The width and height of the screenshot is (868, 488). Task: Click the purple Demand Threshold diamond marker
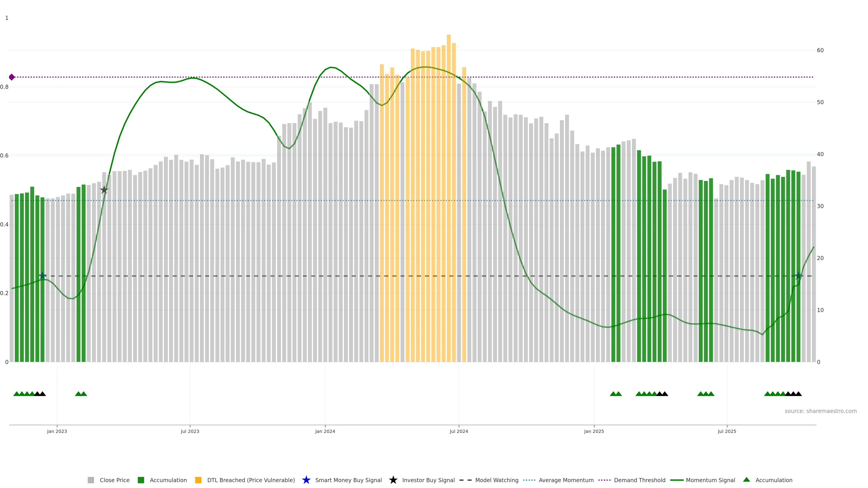[x=12, y=77]
